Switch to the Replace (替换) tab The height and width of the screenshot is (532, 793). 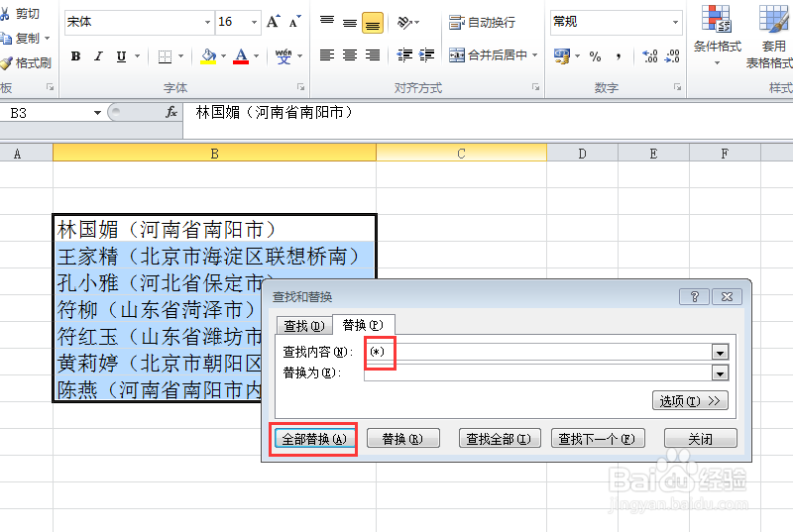point(363,325)
